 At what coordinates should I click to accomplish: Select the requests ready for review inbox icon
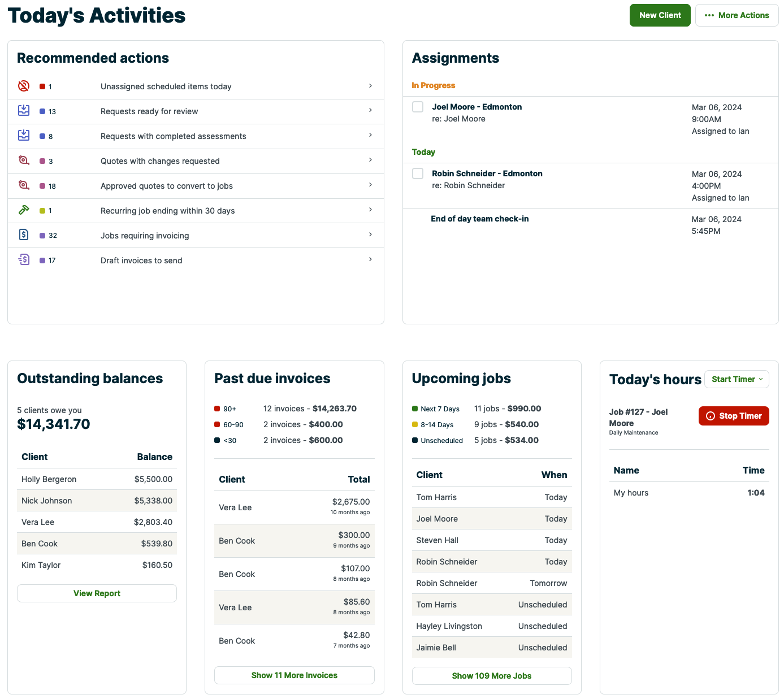[23, 110]
